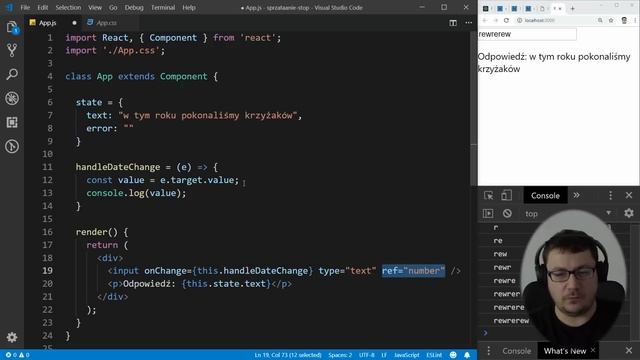Open a new browser tab
Viewport: 640px width, 360px height.
572,8
